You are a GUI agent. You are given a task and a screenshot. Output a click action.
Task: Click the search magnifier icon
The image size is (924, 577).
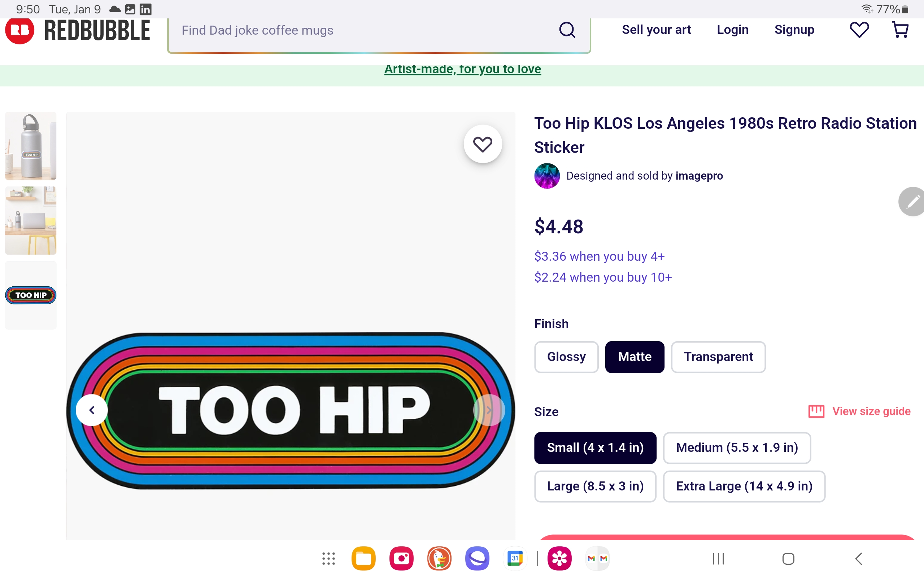[x=567, y=30]
